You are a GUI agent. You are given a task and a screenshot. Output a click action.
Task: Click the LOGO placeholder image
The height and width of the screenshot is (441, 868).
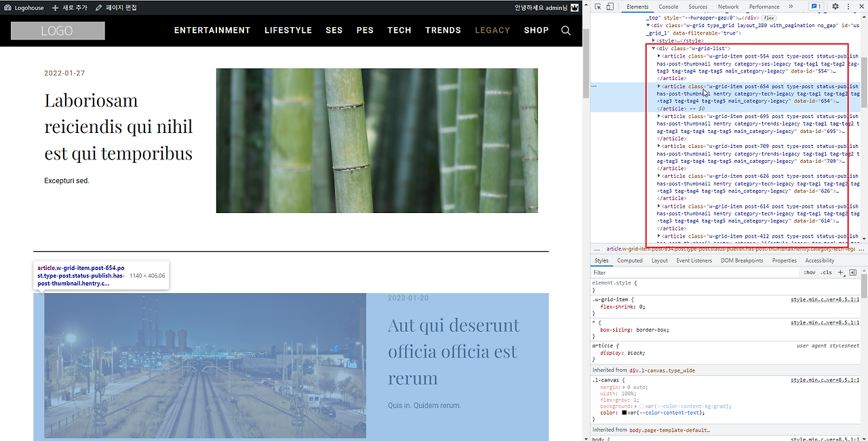pos(58,31)
